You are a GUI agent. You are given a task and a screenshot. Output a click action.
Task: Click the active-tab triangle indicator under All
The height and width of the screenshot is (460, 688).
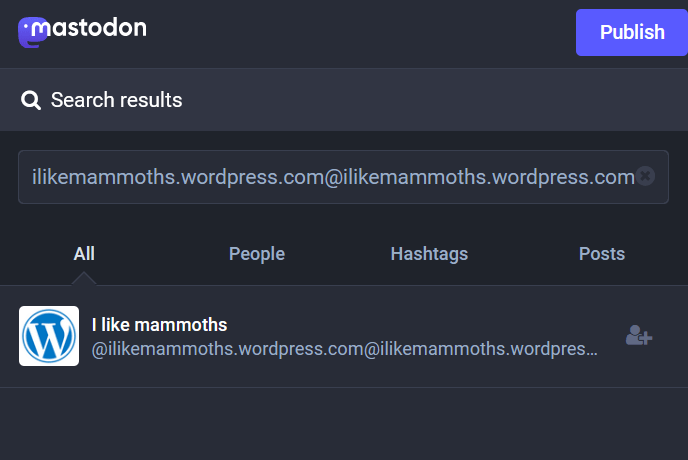pos(84,279)
